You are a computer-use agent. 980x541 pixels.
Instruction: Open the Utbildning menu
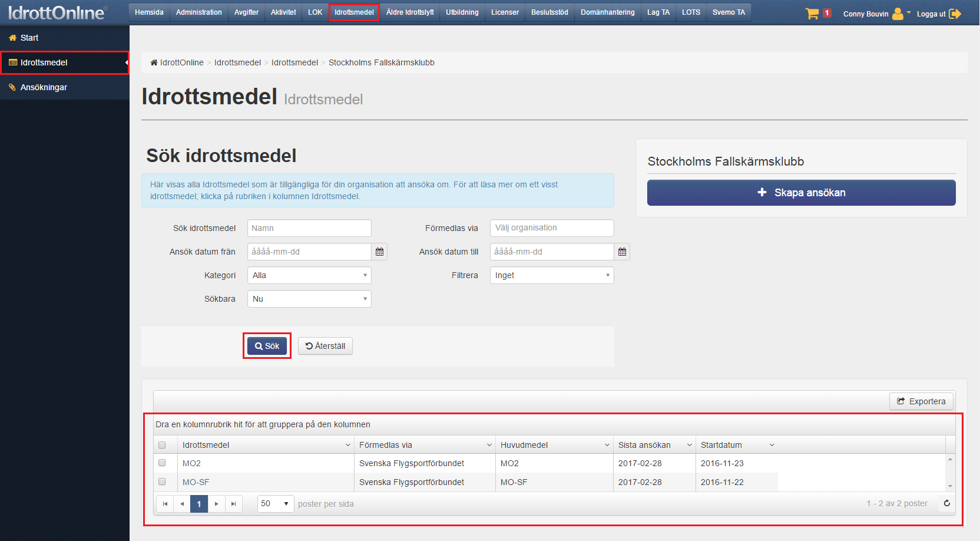tap(462, 12)
